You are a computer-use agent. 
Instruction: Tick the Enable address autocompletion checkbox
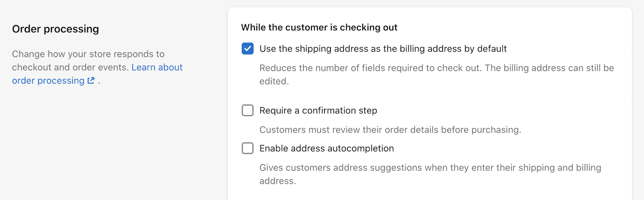pyautogui.click(x=248, y=148)
